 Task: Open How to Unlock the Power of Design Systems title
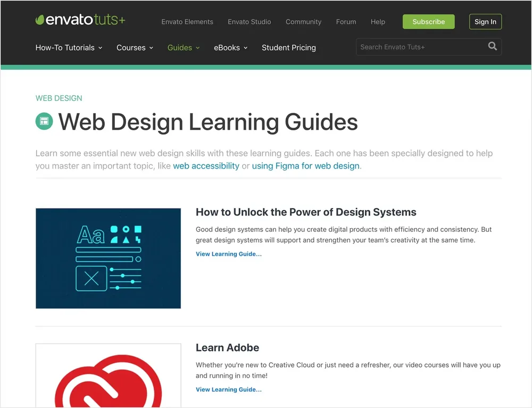[306, 212]
